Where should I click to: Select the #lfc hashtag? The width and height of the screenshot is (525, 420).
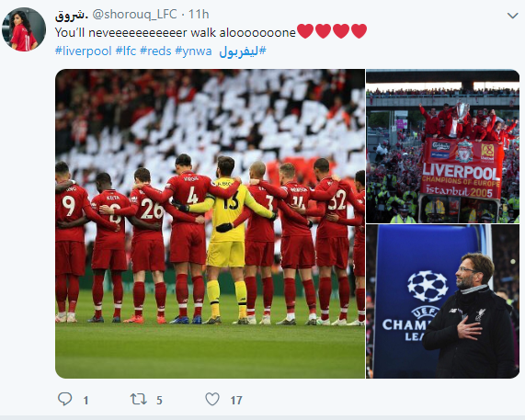tap(126, 51)
